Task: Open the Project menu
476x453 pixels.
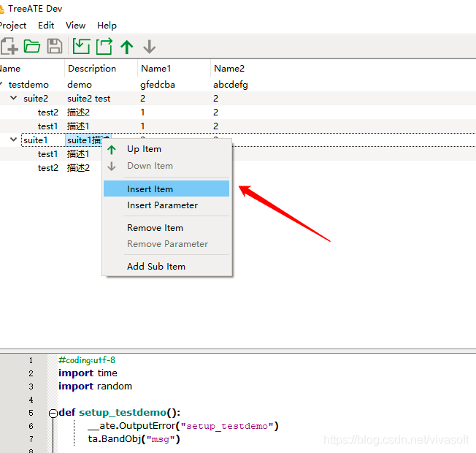Action: pyautogui.click(x=12, y=26)
